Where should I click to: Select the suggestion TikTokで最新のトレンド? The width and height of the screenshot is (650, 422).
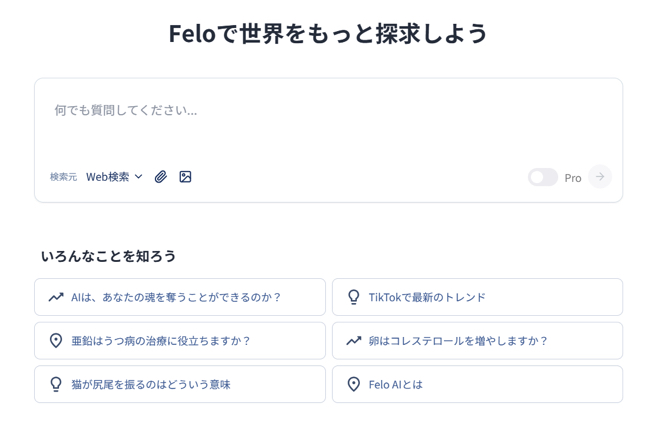pos(427,297)
